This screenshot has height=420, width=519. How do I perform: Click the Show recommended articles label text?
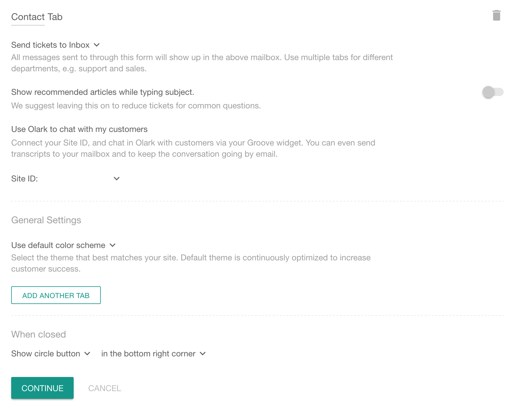point(103,92)
